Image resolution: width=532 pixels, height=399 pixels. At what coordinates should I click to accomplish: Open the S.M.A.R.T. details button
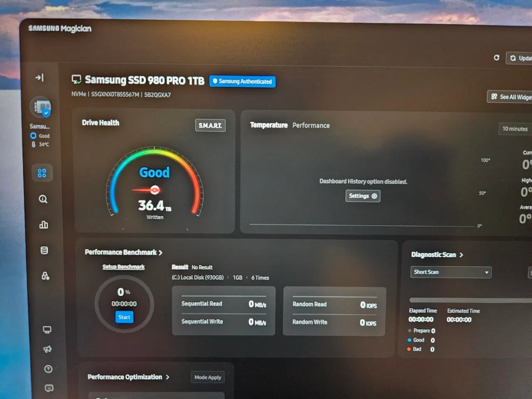[210, 126]
